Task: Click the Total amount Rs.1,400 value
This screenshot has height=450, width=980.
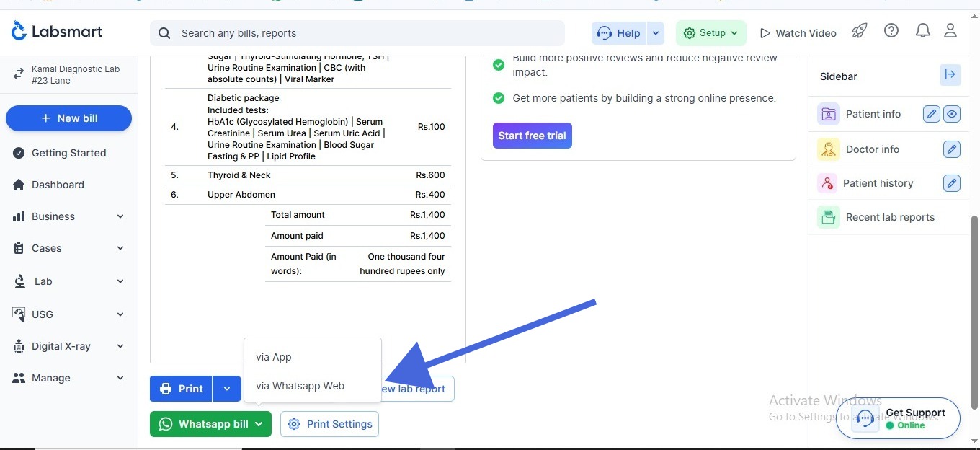Action: point(427,215)
